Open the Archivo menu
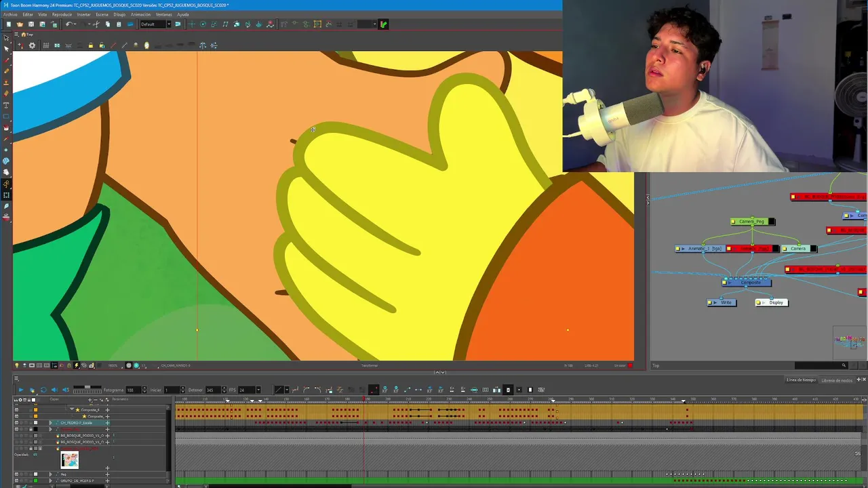 pyautogui.click(x=9, y=14)
